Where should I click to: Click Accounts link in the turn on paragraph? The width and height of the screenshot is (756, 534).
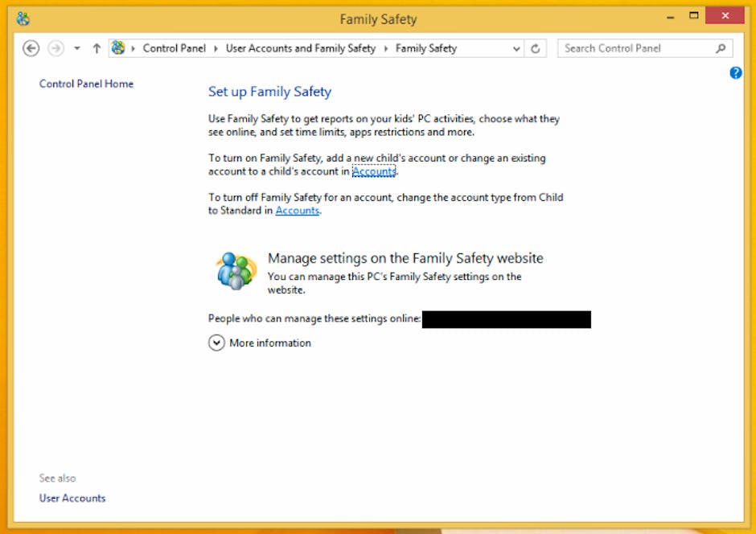pos(374,171)
